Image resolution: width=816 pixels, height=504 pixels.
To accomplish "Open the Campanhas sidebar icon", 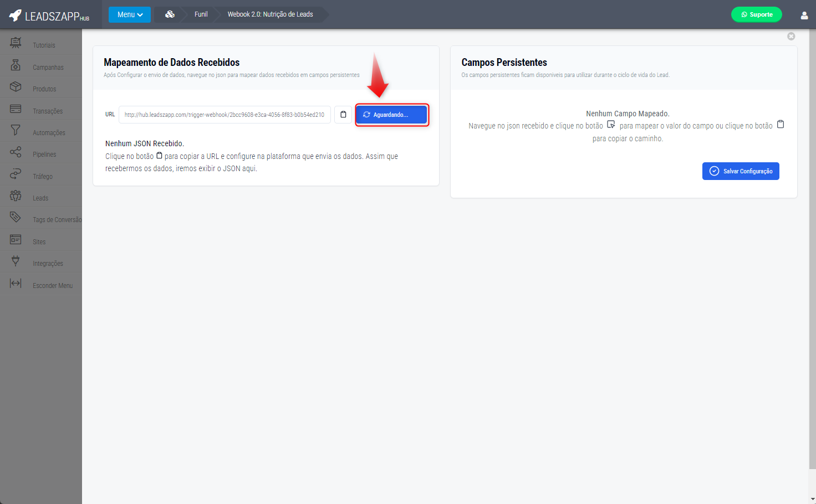I will [16, 65].
